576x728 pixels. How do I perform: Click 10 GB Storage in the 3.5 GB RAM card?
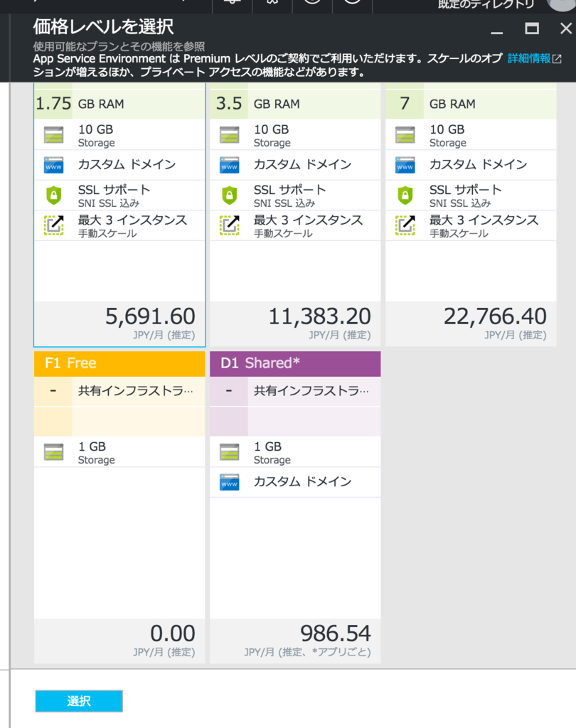pyautogui.click(x=272, y=136)
